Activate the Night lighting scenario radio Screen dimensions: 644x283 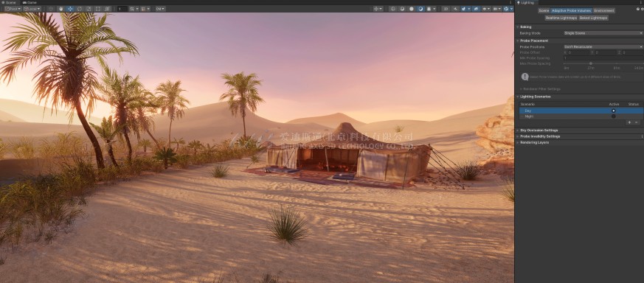pyautogui.click(x=614, y=116)
